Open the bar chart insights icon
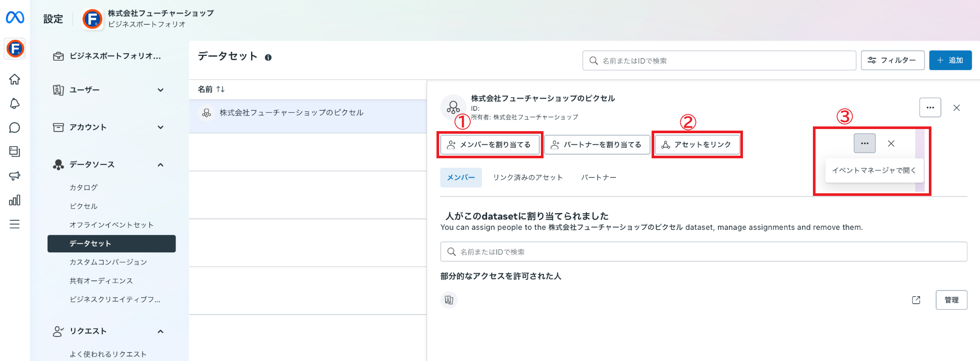Image resolution: width=980 pixels, height=361 pixels. pos(15,200)
